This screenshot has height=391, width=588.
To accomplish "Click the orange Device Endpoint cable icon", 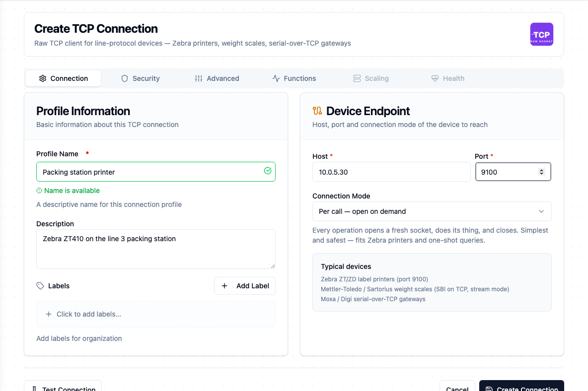I will coord(317,111).
